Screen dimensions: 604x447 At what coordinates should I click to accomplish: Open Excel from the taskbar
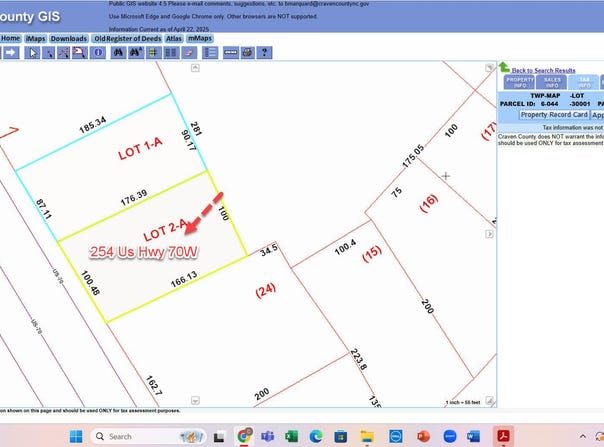292,436
